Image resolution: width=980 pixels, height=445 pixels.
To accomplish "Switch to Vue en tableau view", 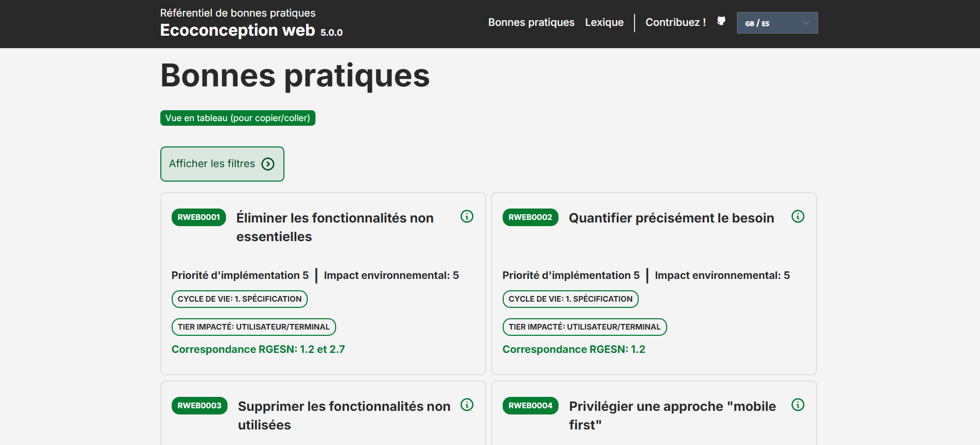I will pos(237,118).
